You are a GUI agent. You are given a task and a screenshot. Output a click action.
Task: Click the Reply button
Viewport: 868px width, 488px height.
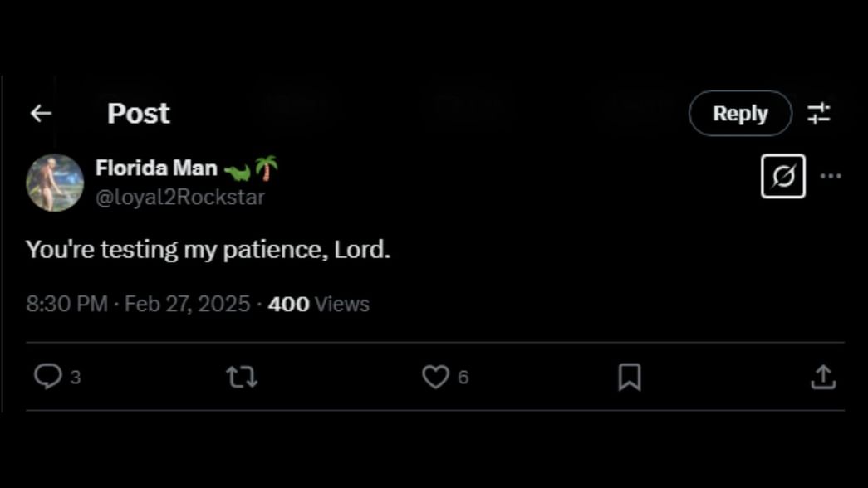[739, 113]
